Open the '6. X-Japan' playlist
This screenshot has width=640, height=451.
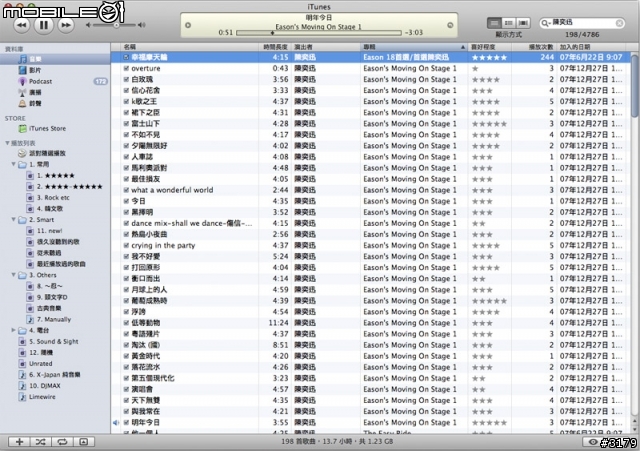[x=54, y=375]
